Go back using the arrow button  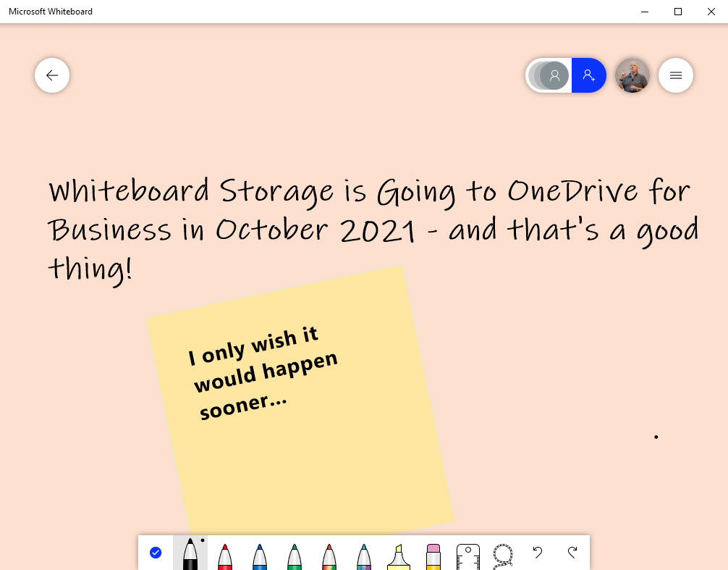click(x=52, y=75)
